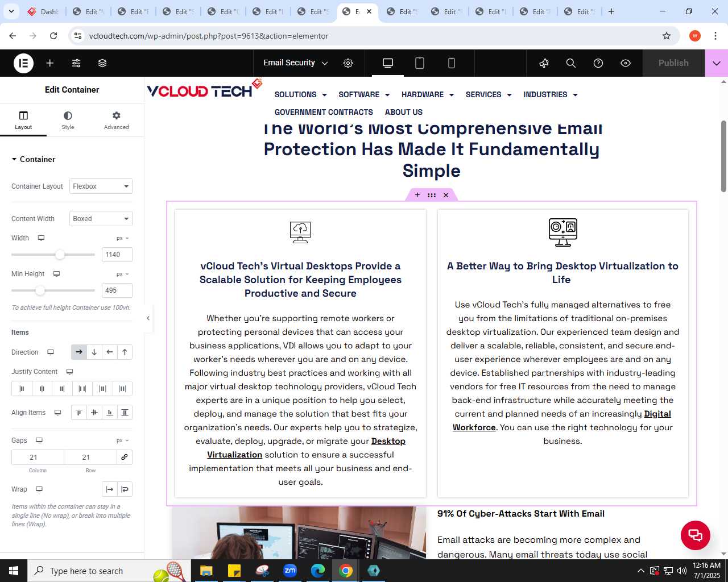Switch to tablet preview mode
This screenshot has height=582, width=728.
[420, 63]
